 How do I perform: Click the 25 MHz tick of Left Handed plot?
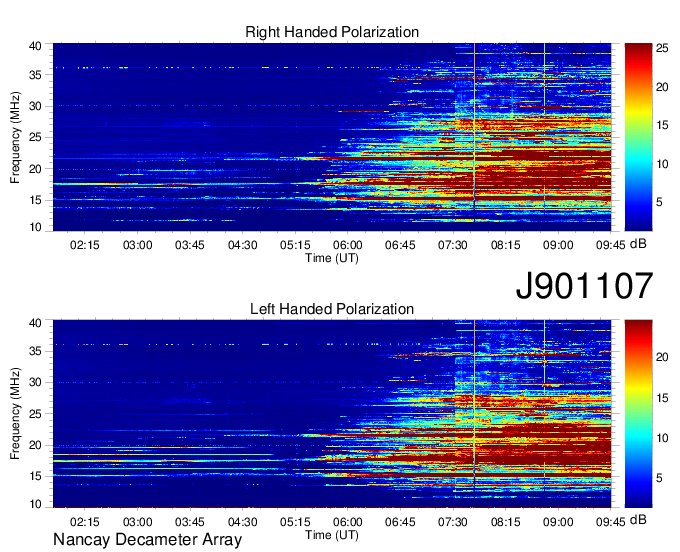(x=36, y=414)
